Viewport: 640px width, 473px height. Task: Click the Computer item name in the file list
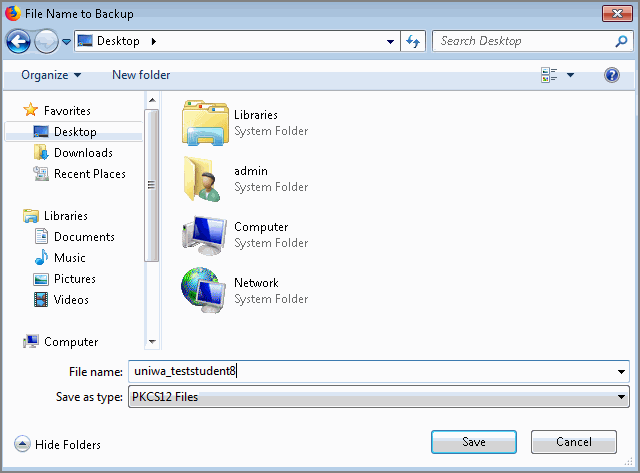coord(261,227)
